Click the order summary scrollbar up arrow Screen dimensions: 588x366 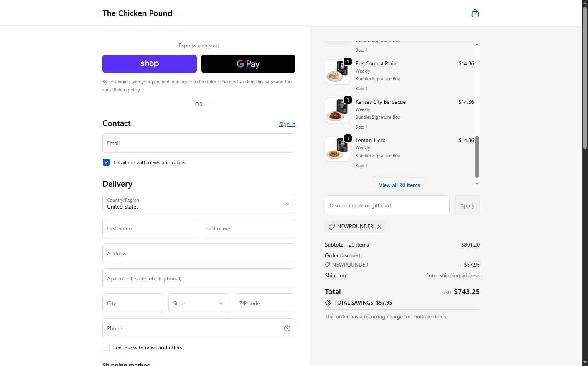(477, 44)
